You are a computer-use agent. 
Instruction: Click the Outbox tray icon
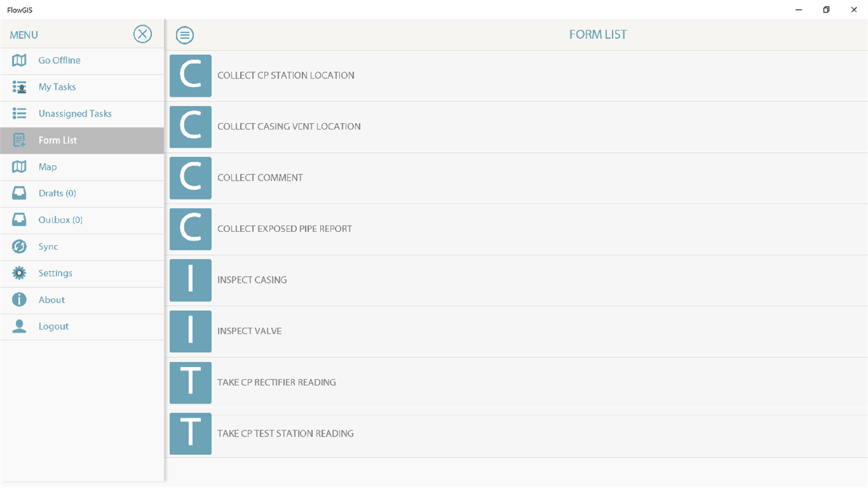pyautogui.click(x=19, y=220)
